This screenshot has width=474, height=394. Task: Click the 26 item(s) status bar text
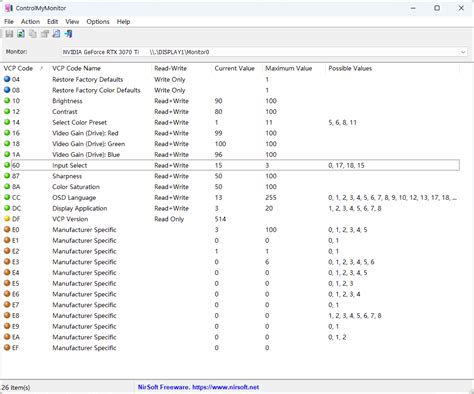16,387
